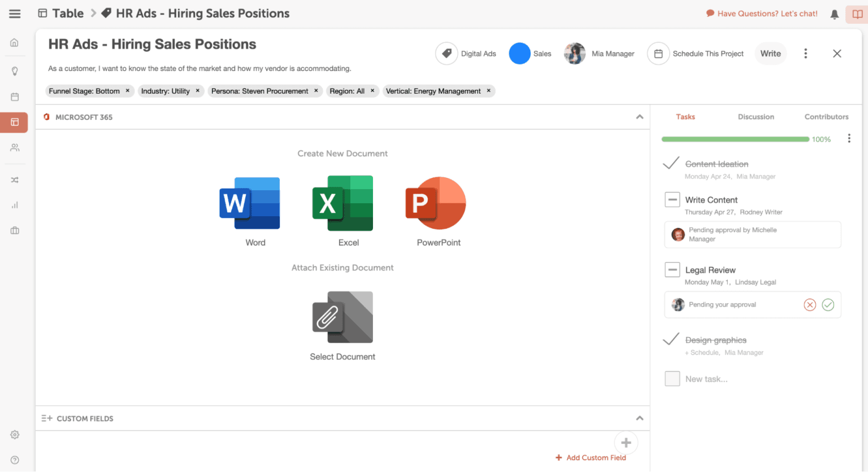Reject Legal Review with the red X
This screenshot has width=868, height=472.
click(x=810, y=305)
